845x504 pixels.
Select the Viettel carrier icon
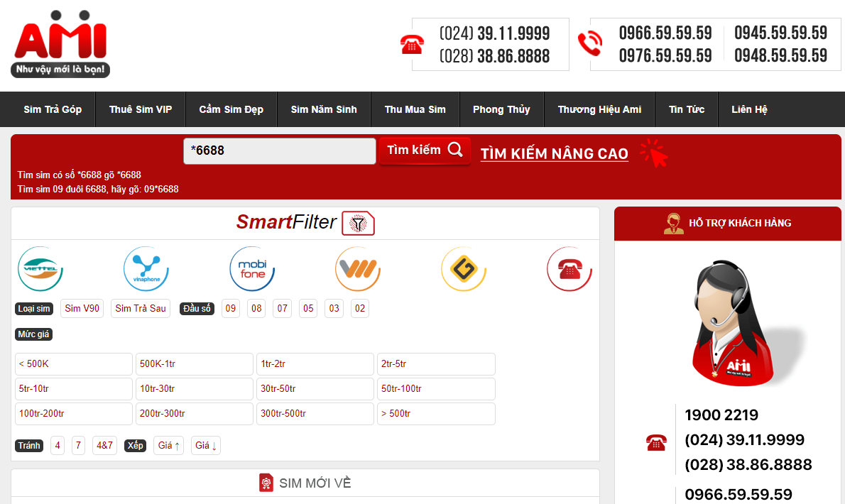pyautogui.click(x=40, y=269)
